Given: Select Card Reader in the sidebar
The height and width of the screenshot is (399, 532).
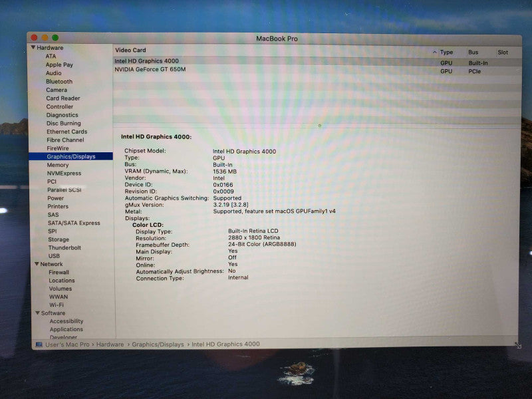Looking at the screenshot, I should click(63, 98).
